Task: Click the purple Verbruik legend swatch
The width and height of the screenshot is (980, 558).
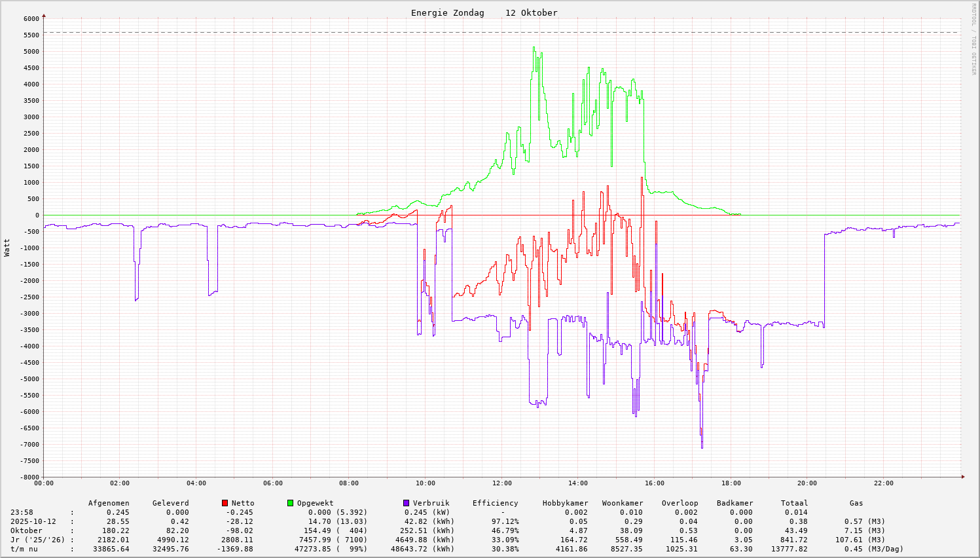Action: point(406,503)
